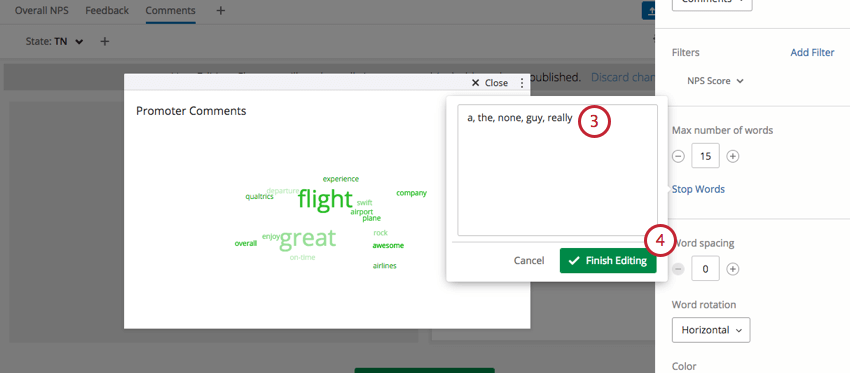Click the word 'experience' in the cloud

pos(340,179)
